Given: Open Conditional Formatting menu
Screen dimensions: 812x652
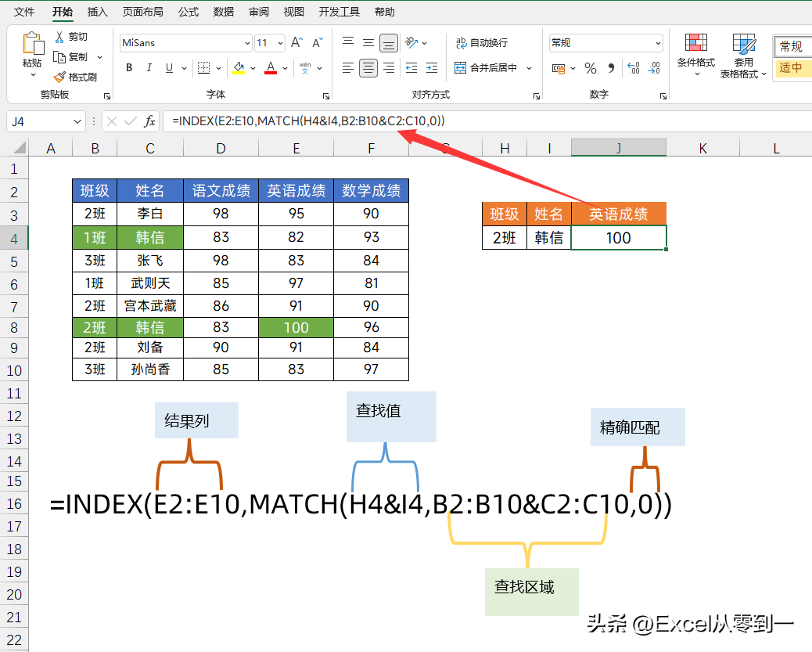Looking at the screenshot, I should (x=696, y=55).
